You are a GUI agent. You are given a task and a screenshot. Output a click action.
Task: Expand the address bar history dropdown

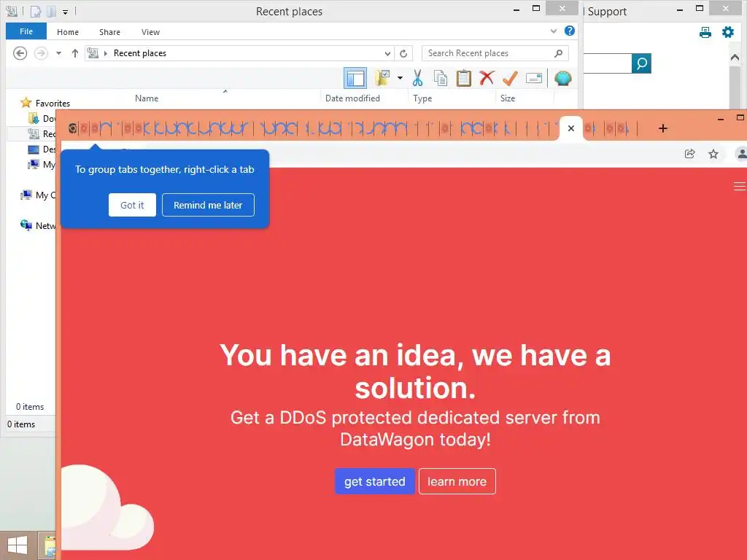[388, 53]
